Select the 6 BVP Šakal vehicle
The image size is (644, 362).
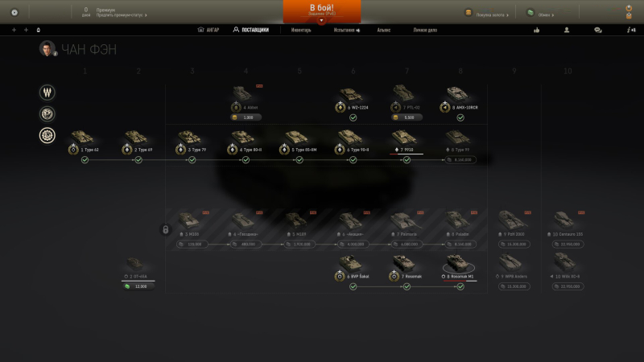coord(353,268)
